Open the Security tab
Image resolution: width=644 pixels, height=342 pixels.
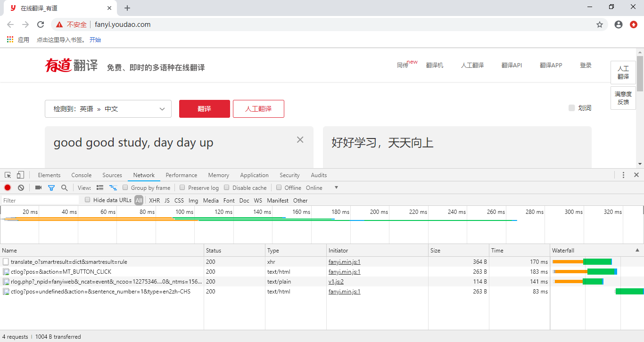click(289, 175)
